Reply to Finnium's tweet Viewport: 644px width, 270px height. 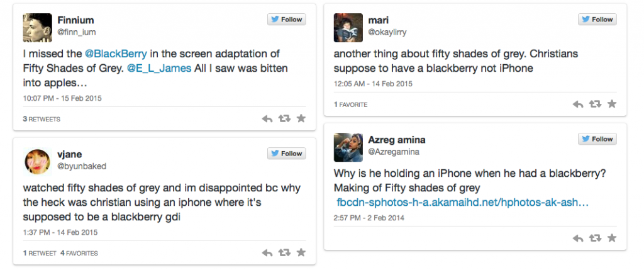tap(267, 118)
